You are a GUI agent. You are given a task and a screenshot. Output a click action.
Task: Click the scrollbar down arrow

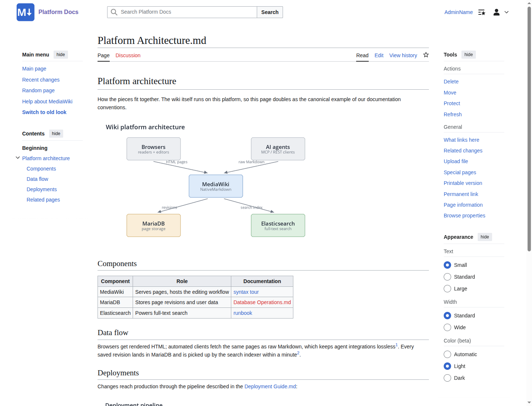[x=529, y=403]
